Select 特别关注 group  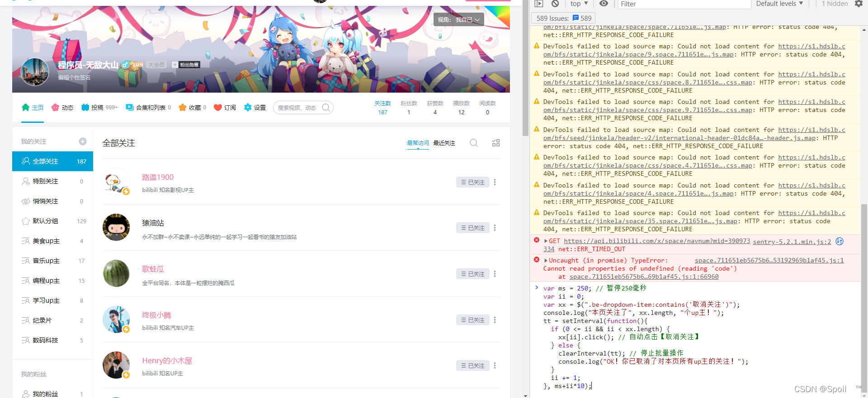point(52,181)
